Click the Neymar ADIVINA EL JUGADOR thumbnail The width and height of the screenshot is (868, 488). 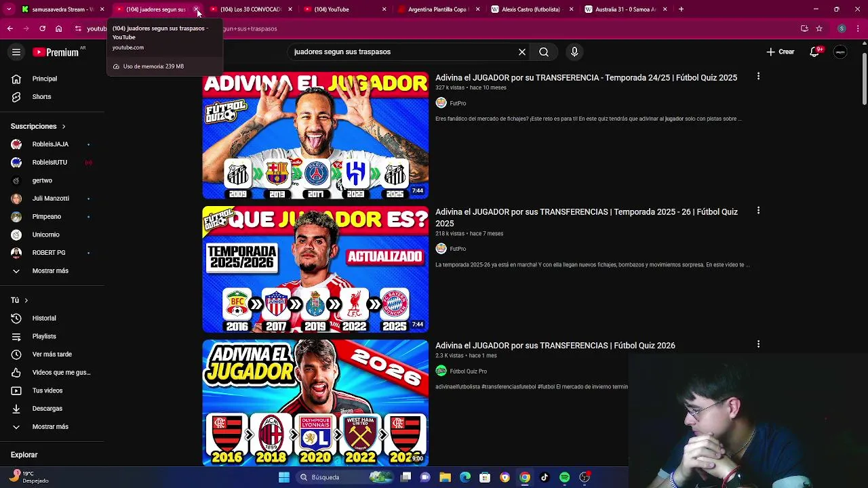[x=315, y=136]
